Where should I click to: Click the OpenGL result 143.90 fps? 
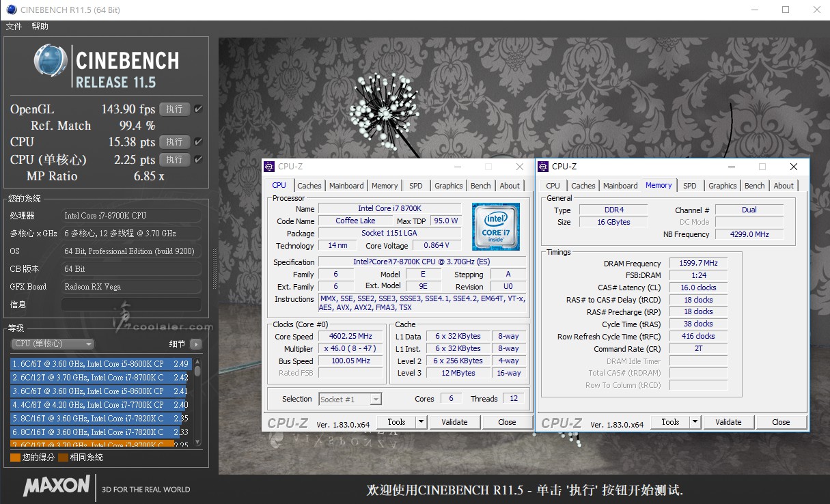pyautogui.click(x=128, y=109)
